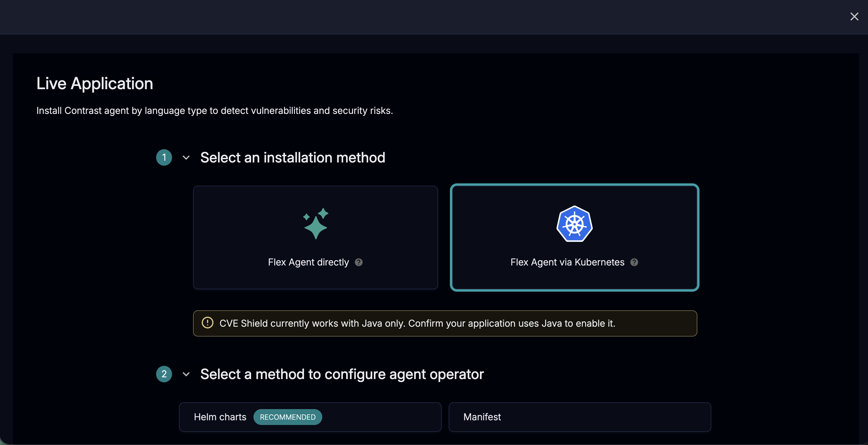Close the Live Application dialog
The image size is (868, 445).
pos(854,16)
